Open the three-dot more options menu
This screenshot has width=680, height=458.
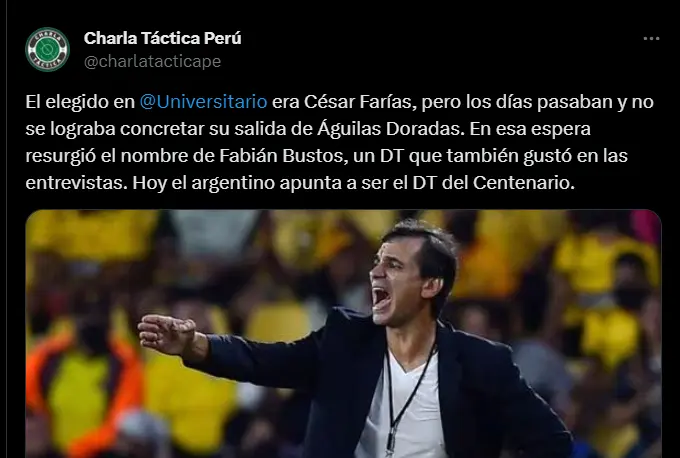651,39
